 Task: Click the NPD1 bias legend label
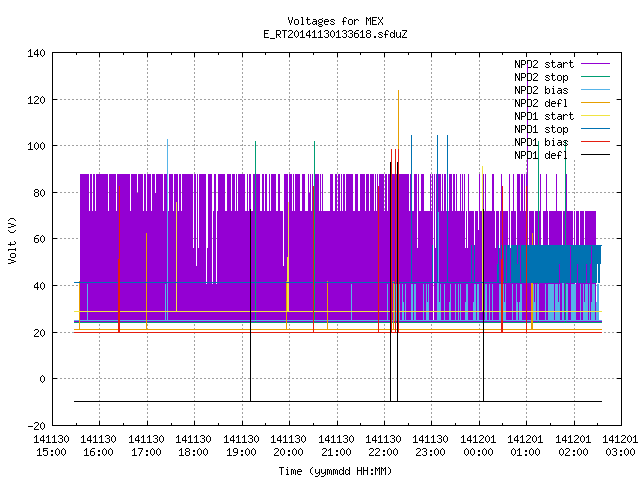[x=541, y=142]
